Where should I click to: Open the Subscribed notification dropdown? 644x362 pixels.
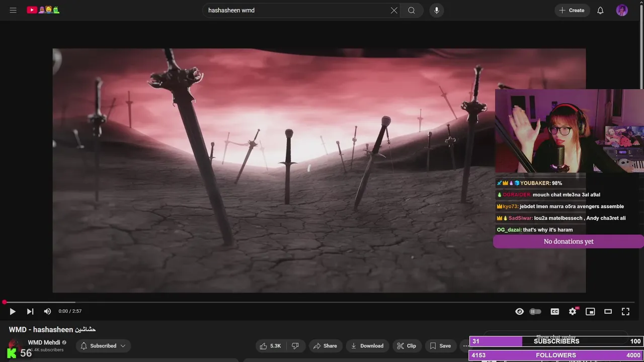pos(103,346)
